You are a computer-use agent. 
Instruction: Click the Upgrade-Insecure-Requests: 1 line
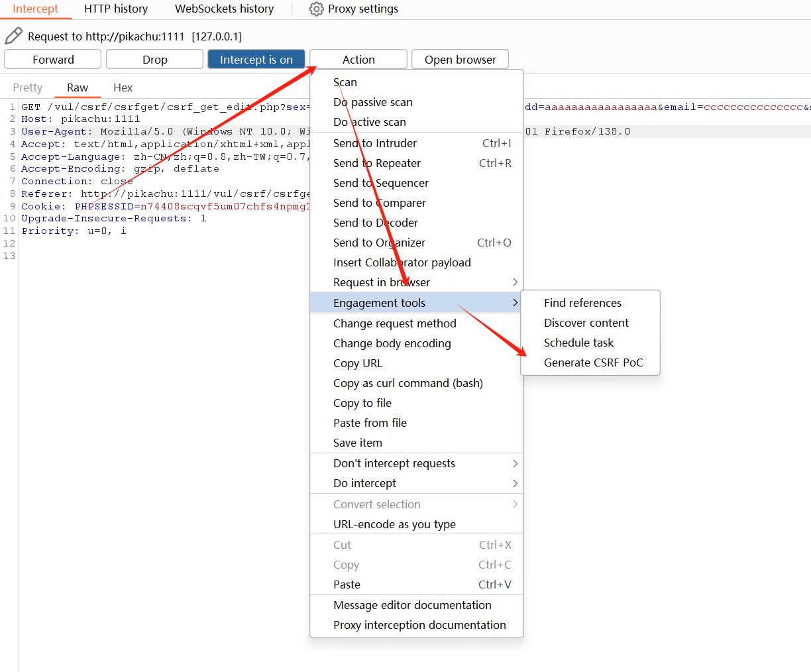coord(114,218)
